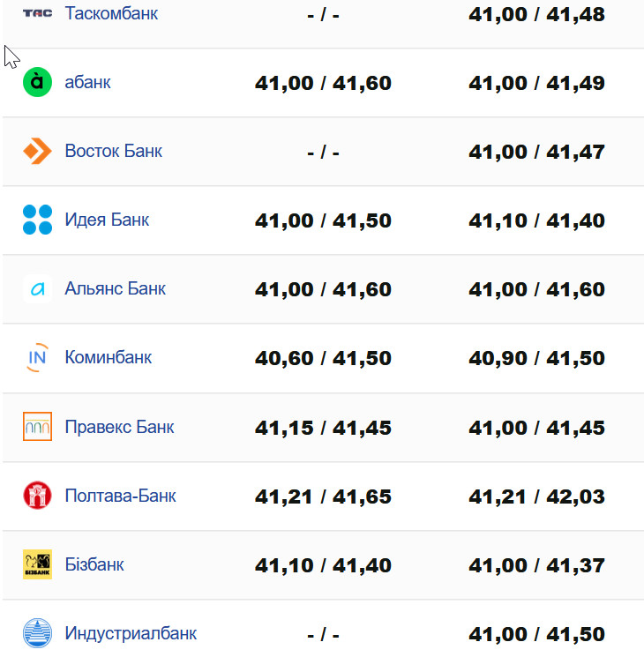644x657 pixels.
Task: Click the Правекс Банк logo icon
Action: (x=37, y=427)
